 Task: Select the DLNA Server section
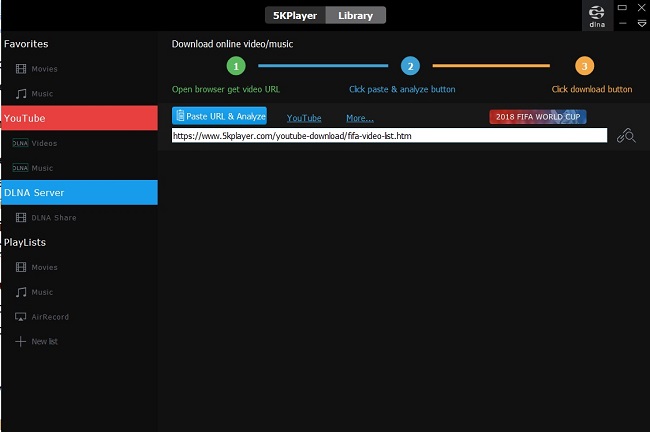pyautogui.click(x=79, y=192)
